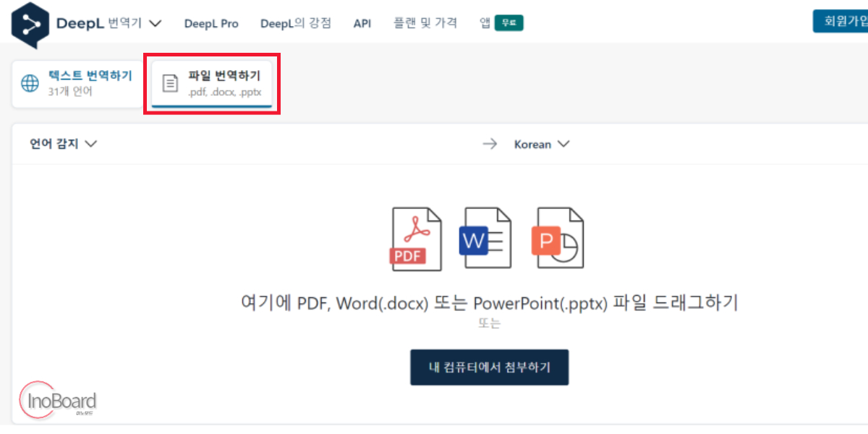Open the DeepL 번역기 dropdown
The width and height of the screenshot is (868, 434).
point(109,23)
